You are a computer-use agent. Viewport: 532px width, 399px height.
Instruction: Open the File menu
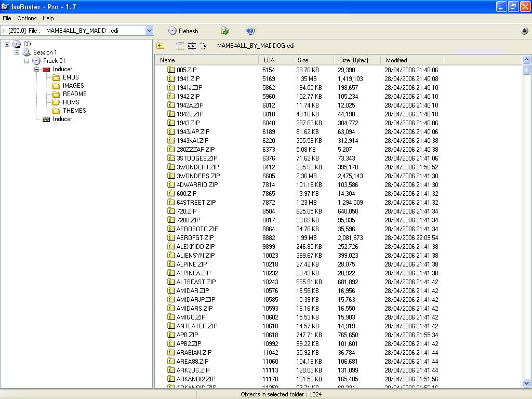tap(7, 18)
